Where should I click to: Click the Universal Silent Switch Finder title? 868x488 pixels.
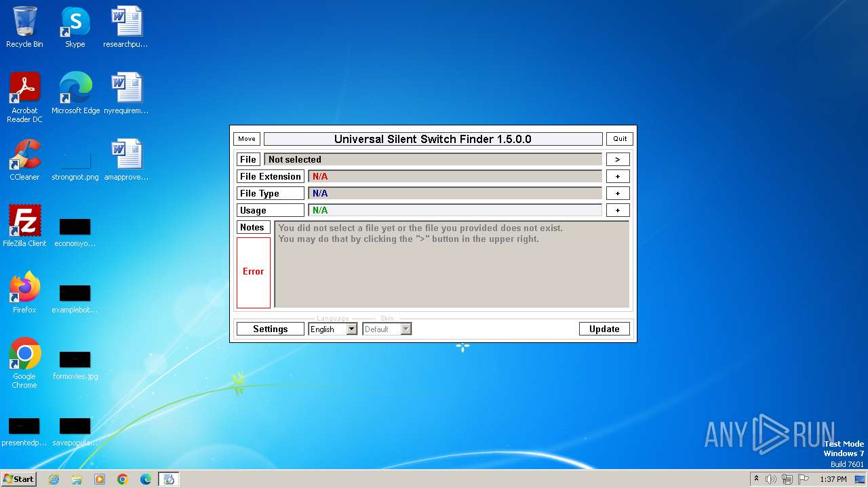coord(433,139)
